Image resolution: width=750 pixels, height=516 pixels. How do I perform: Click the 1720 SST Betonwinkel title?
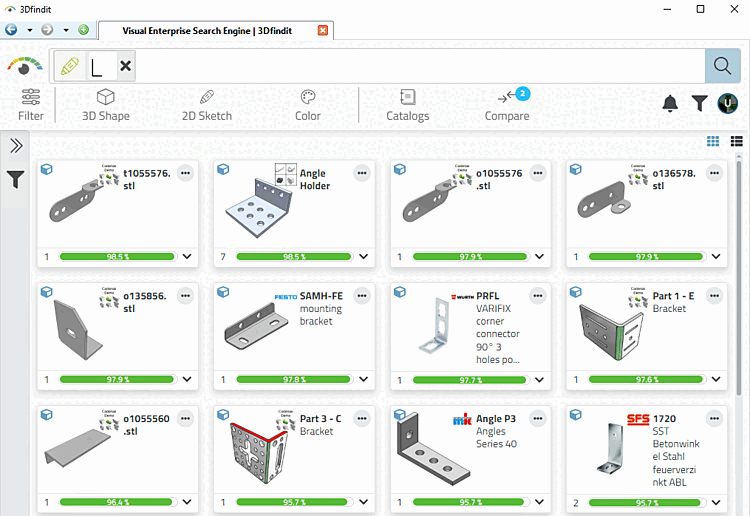[675, 450]
